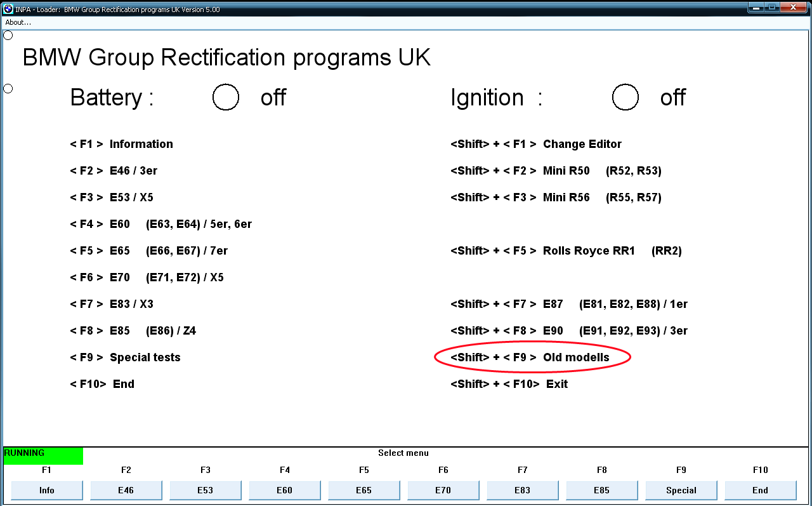Select the '< F8 > E85 (E86) / Z4' line
Screen dimensions: 812x506
(133, 331)
